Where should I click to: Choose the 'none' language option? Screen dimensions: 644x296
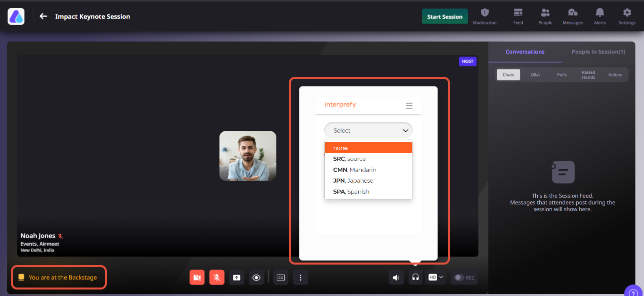pyautogui.click(x=368, y=148)
